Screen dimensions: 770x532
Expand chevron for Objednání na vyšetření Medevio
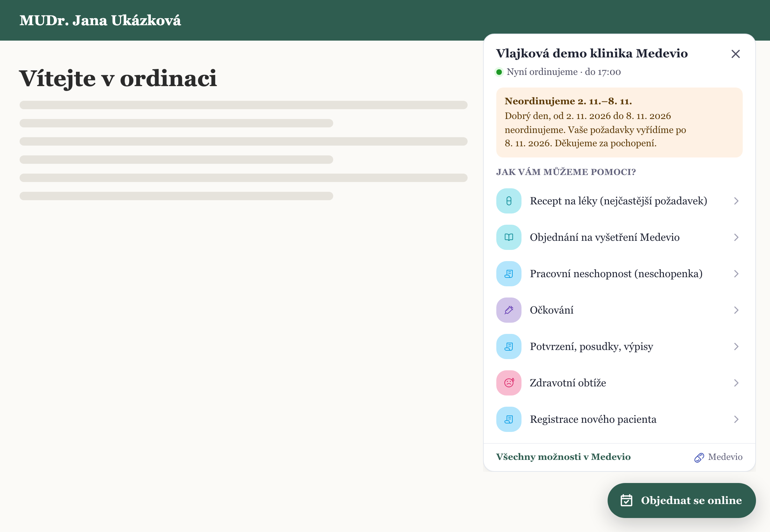736,237
